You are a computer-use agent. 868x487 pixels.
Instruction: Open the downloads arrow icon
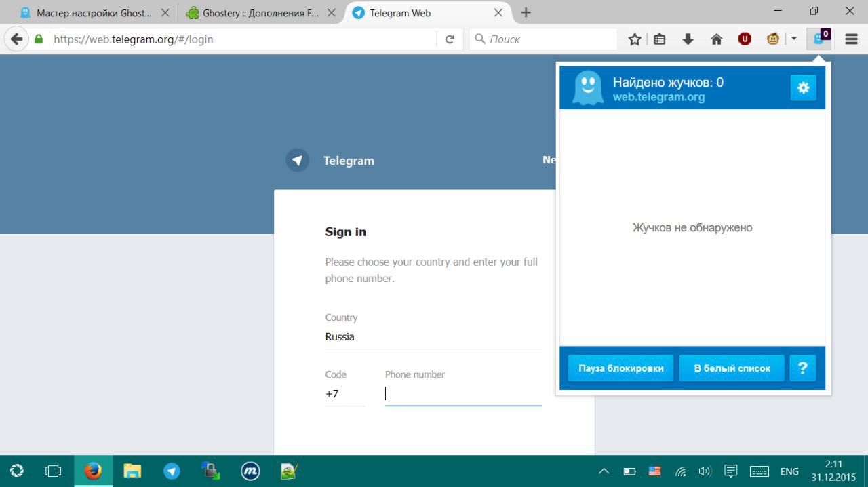pyautogui.click(x=688, y=39)
